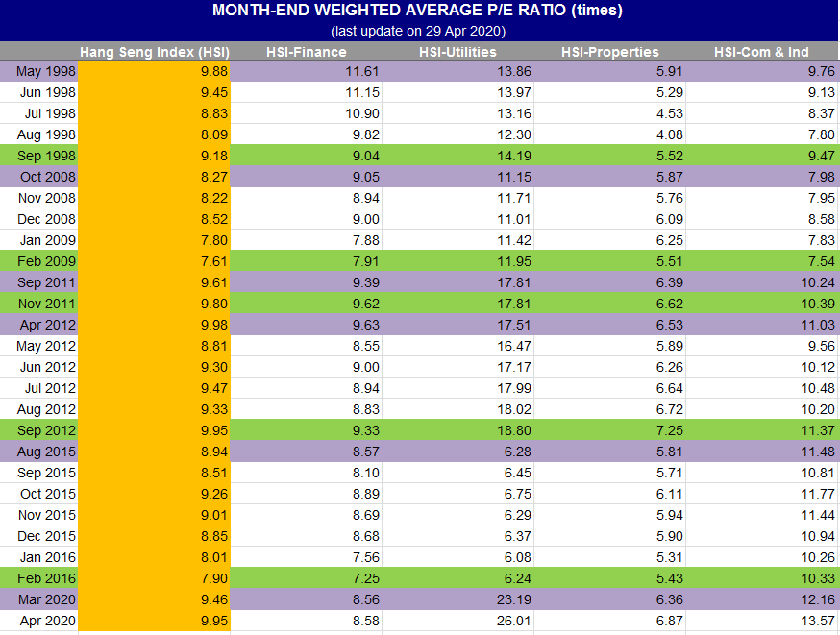Select the Jun 2012 row label
This screenshot has height=635, width=840.
(48, 367)
